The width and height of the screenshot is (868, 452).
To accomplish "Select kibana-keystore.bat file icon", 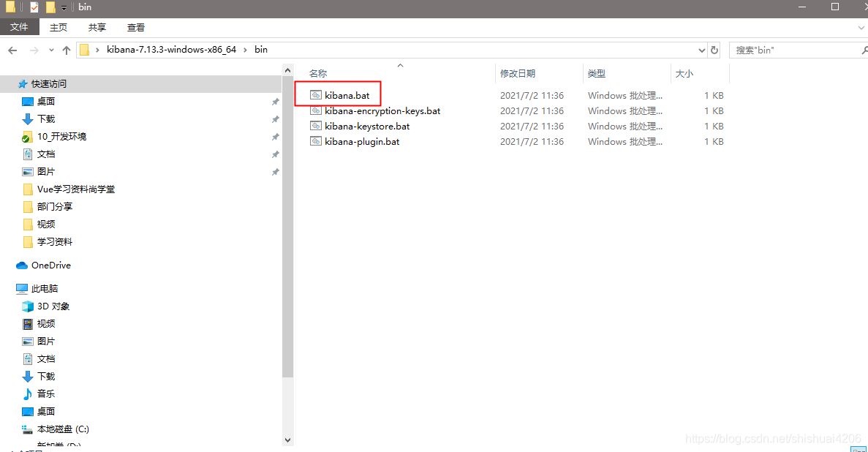I will pos(315,127).
